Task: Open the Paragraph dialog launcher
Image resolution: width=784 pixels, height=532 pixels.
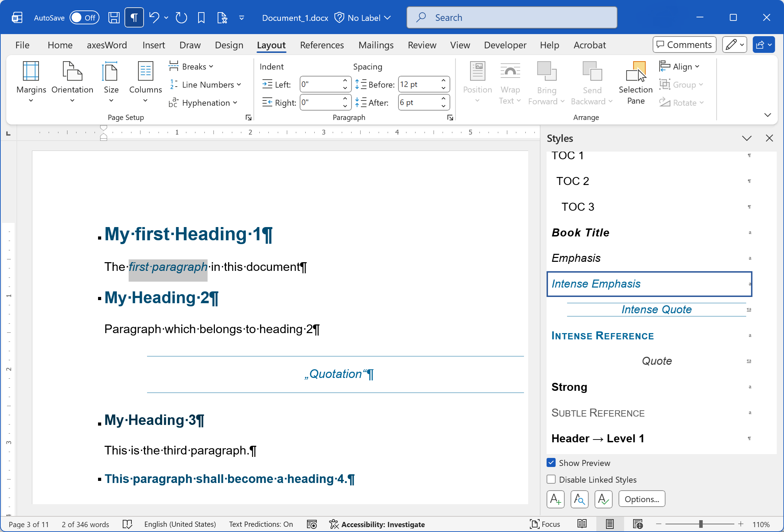Action: coord(450,118)
